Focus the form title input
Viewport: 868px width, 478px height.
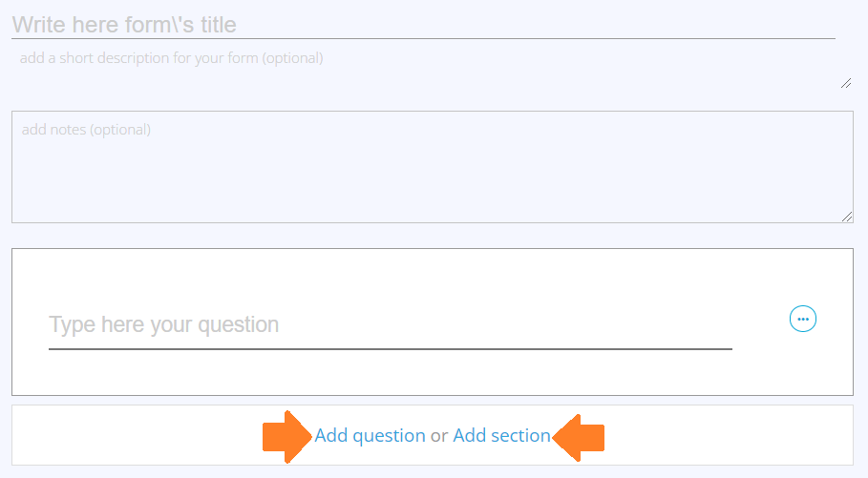(423, 25)
